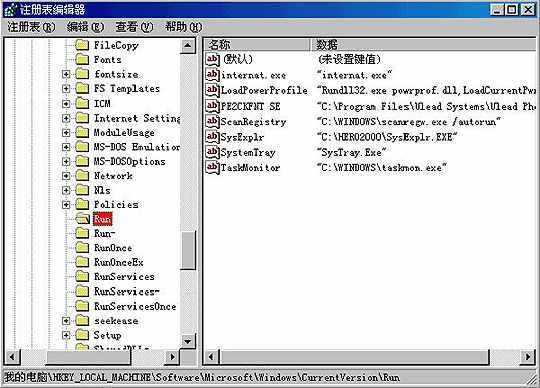Click the MS-DOS Emulation folder icon

[82, 147]
